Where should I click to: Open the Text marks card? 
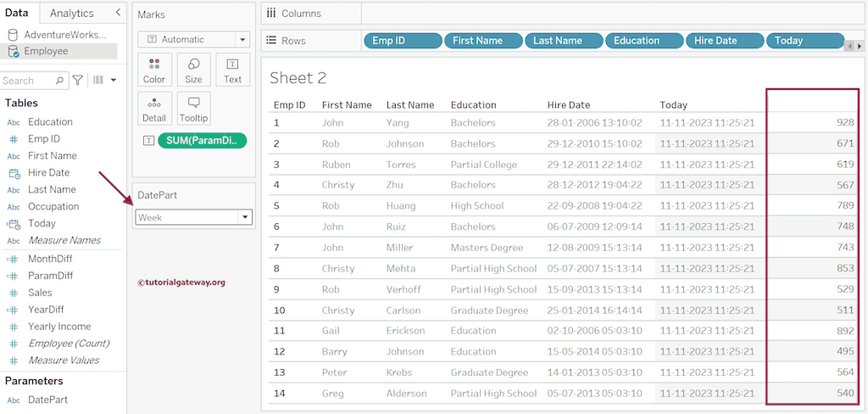click(232, 70)
